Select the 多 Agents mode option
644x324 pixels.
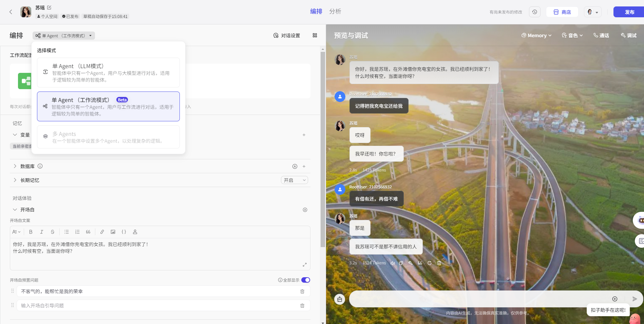click(x=108, y=137)
